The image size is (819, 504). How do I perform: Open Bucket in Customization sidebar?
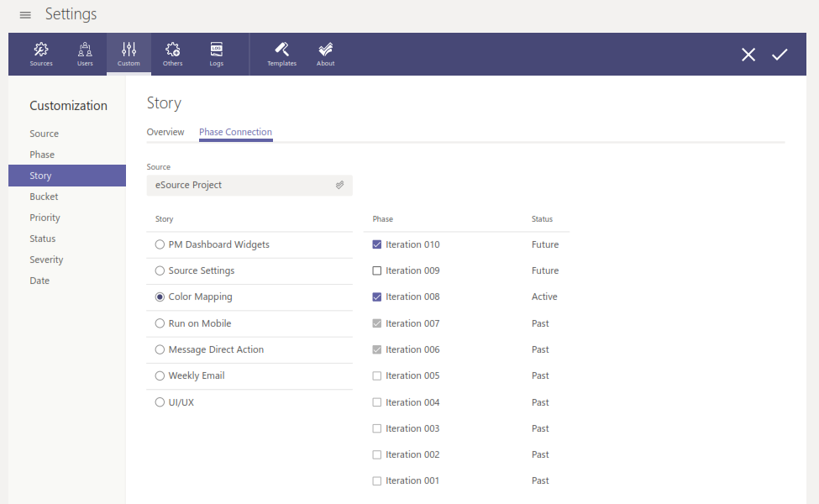[45, 197]
